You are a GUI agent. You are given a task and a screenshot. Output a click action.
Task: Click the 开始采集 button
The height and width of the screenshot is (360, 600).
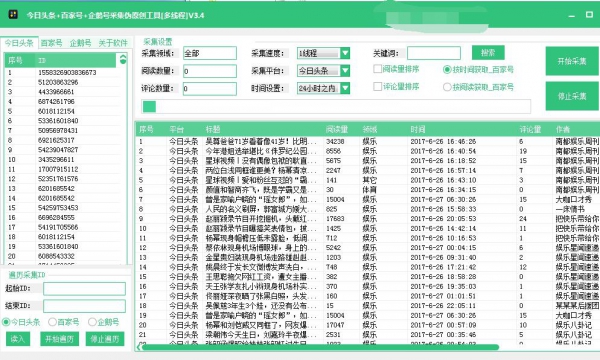click(x=572, y=61)
